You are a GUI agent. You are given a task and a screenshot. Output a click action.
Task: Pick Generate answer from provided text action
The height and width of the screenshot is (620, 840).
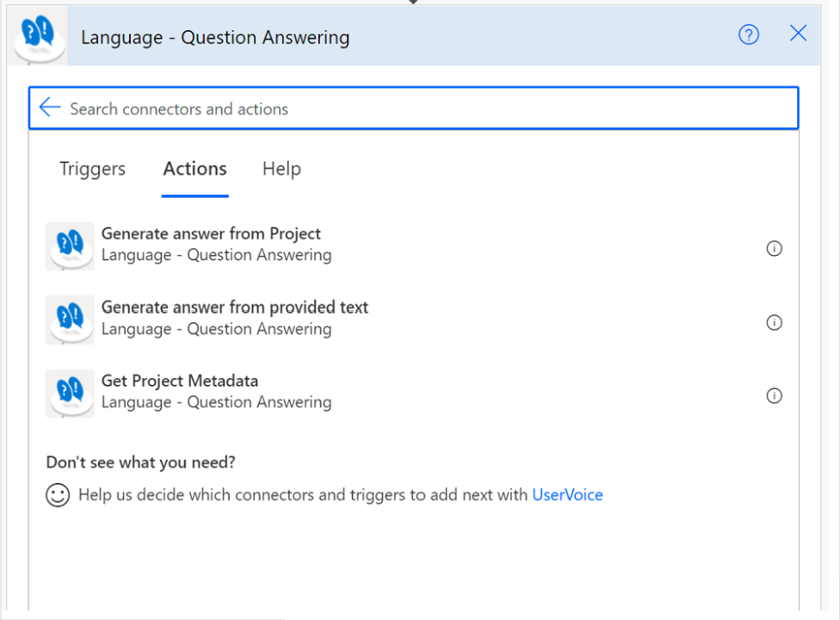coord(234,307)
